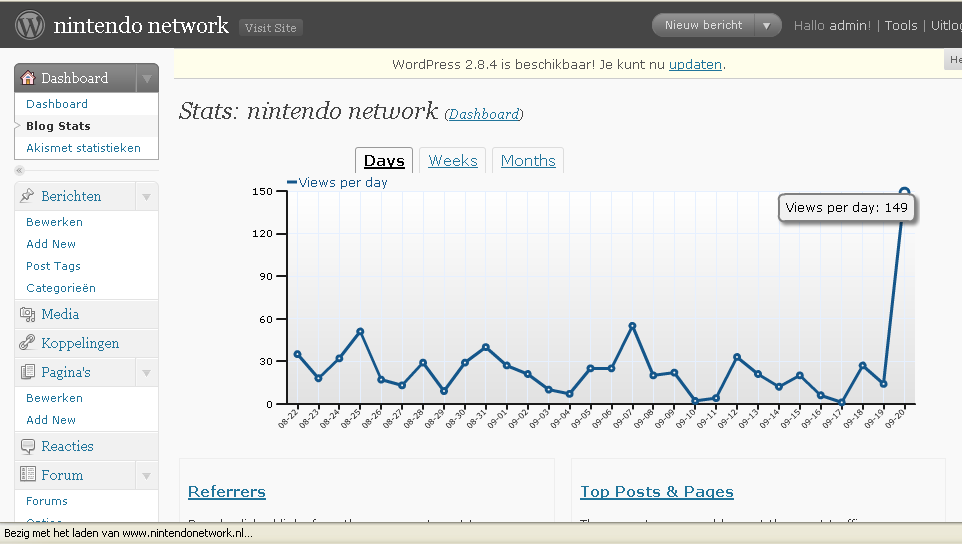Viewport: 962px width, 544px height.
Task: Open the Koppelingen section
Action: tap(80, 343)
